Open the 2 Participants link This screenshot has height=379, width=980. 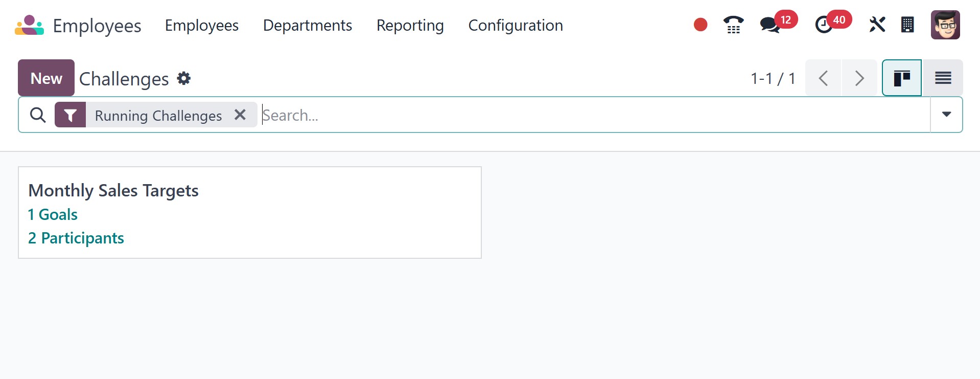[x=76, y=238]
